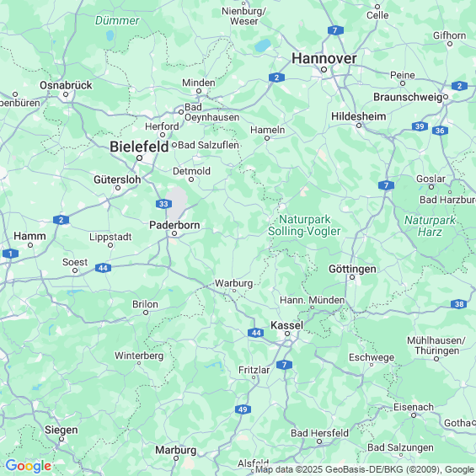Click the A44 shield near Soest
This screenshot has height=476, width=476.
tap(103, 268)
